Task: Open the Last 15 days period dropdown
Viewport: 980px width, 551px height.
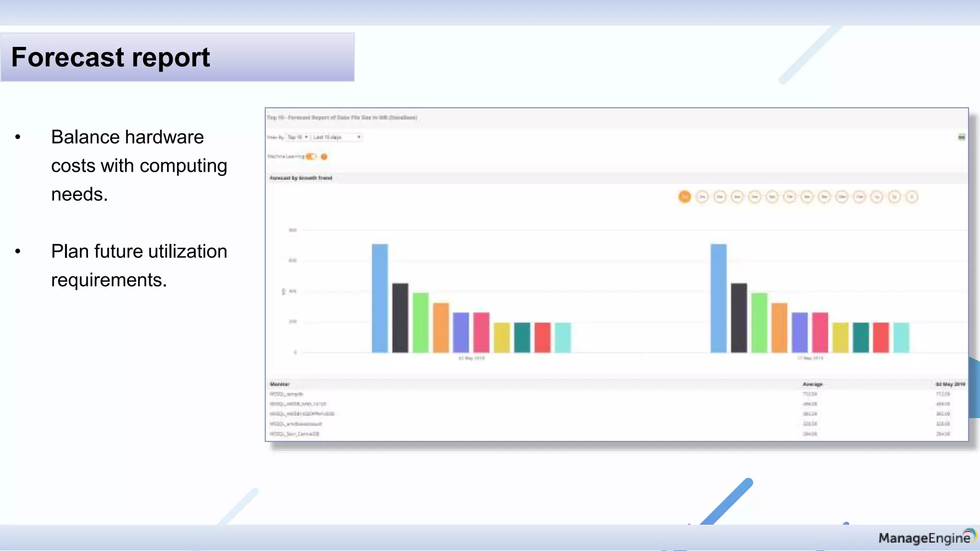Action: click(x=336, y=137)
